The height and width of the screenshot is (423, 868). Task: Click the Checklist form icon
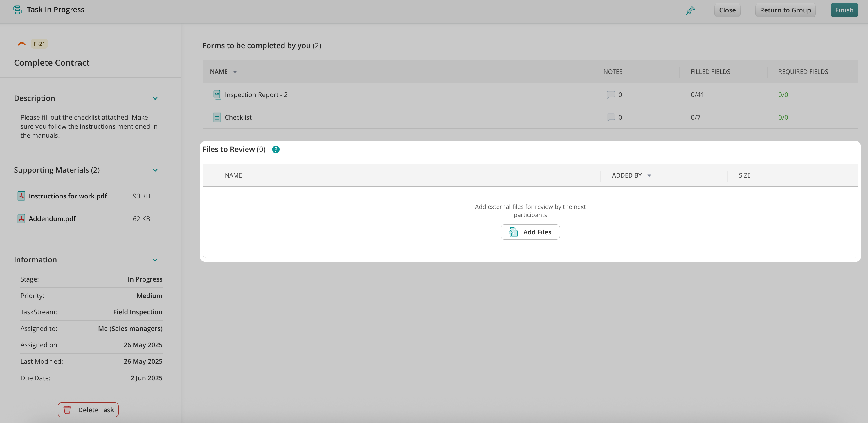pos(217,117)
